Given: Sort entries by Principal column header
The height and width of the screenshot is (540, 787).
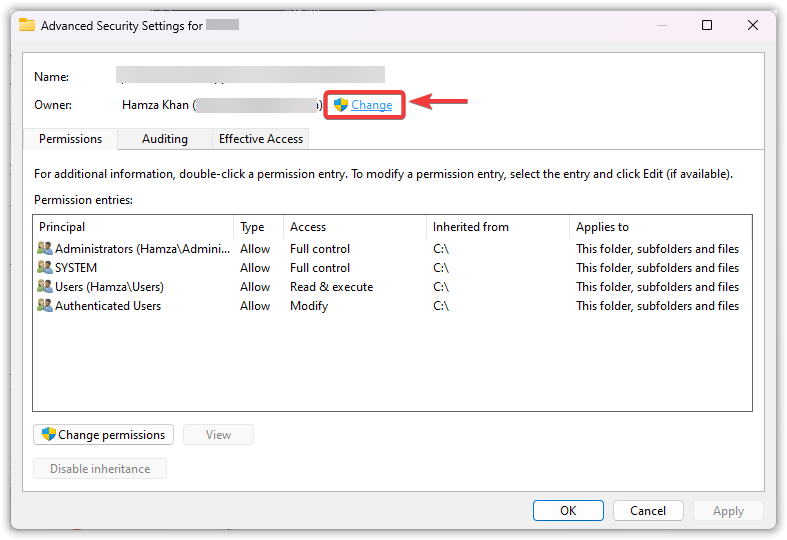Looking at the screenshot, I should pos(62,227).
